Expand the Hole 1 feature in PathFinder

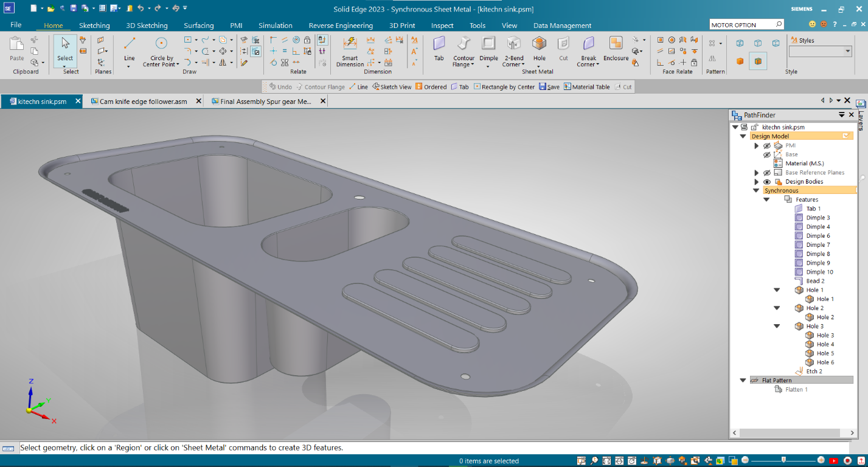777,289
